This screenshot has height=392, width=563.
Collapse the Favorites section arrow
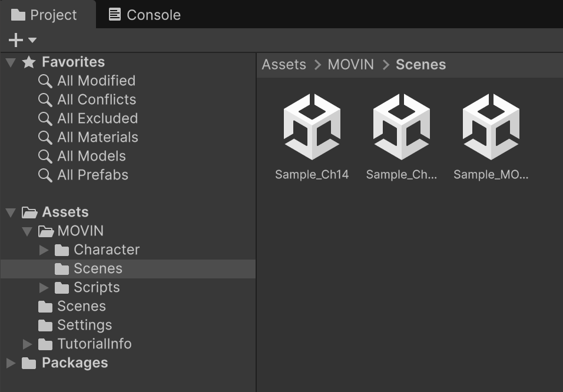[x=11, y=62]
